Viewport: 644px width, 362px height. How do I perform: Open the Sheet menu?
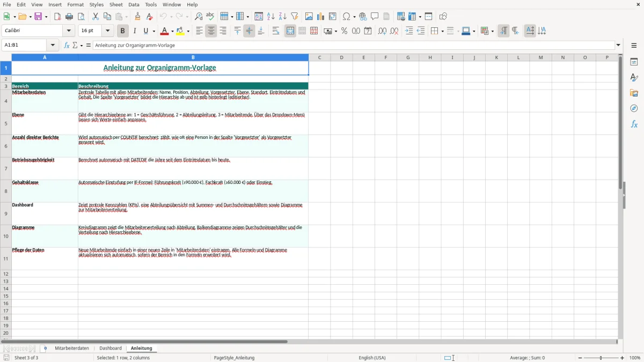click(x=116, y=4)
